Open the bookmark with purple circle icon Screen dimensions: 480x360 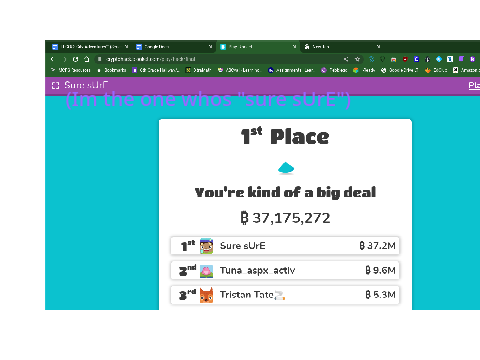[x=334, y=70]
